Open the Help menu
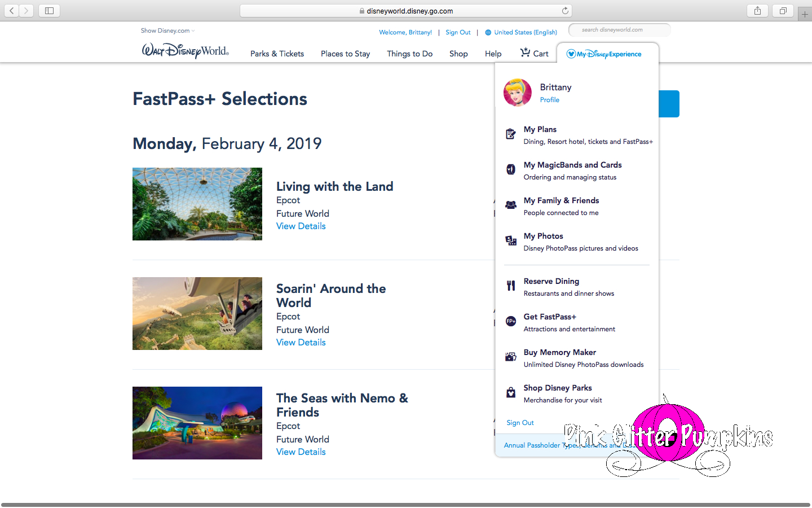 pyautogui.click(x=493, y=54)
